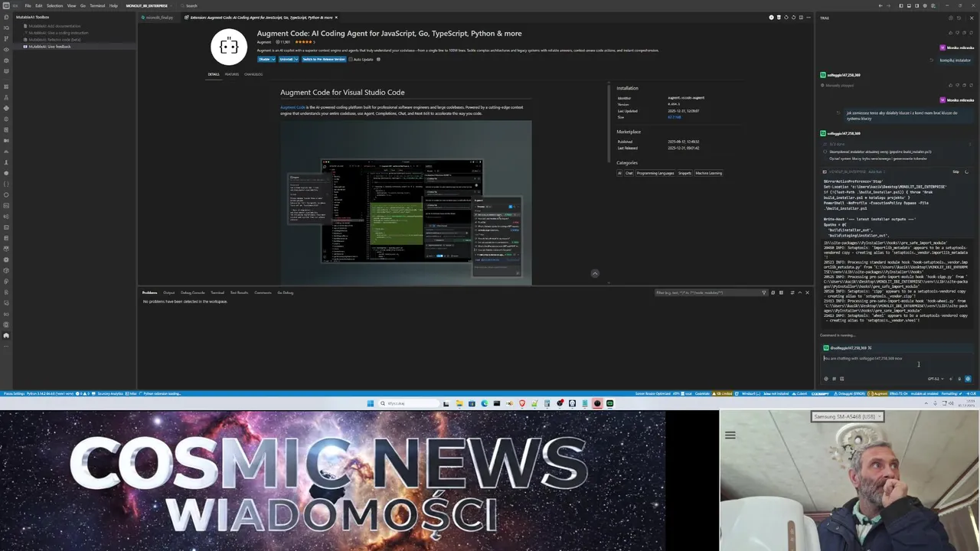Open Brave browser from taskbar
980x551 pixels.
tap(522, 403)
